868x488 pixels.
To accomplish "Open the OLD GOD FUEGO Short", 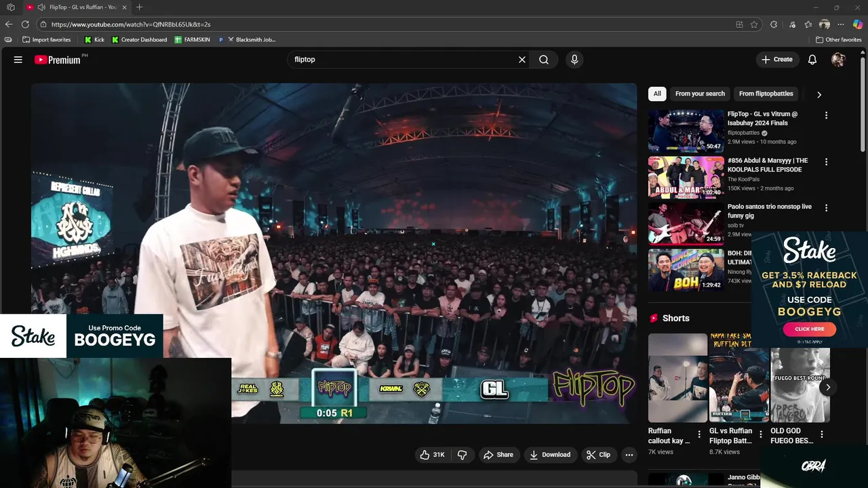I will coord(800,385).
